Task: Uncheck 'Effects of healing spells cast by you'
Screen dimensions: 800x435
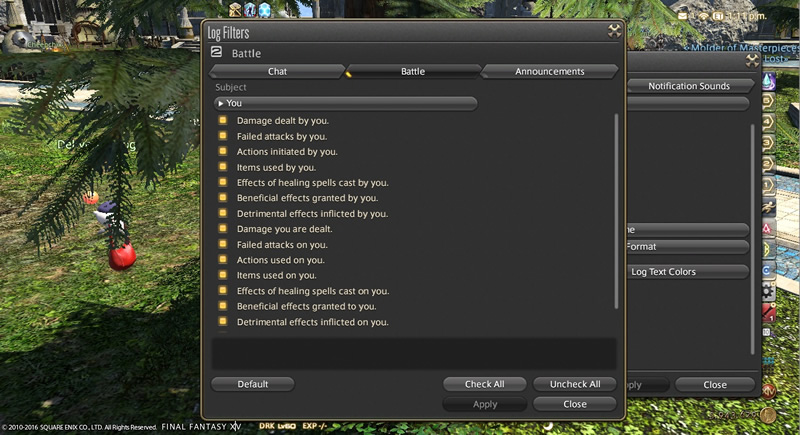Action: (223, 182)
